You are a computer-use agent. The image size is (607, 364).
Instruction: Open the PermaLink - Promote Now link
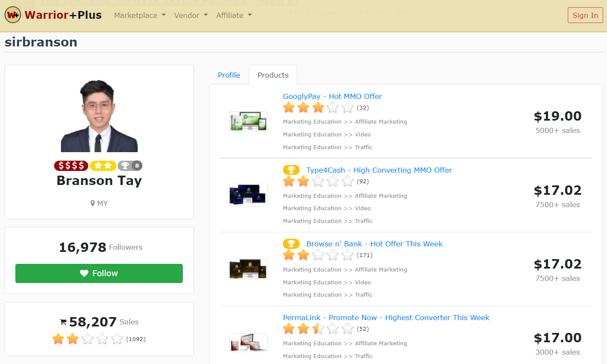coord(386,318)
